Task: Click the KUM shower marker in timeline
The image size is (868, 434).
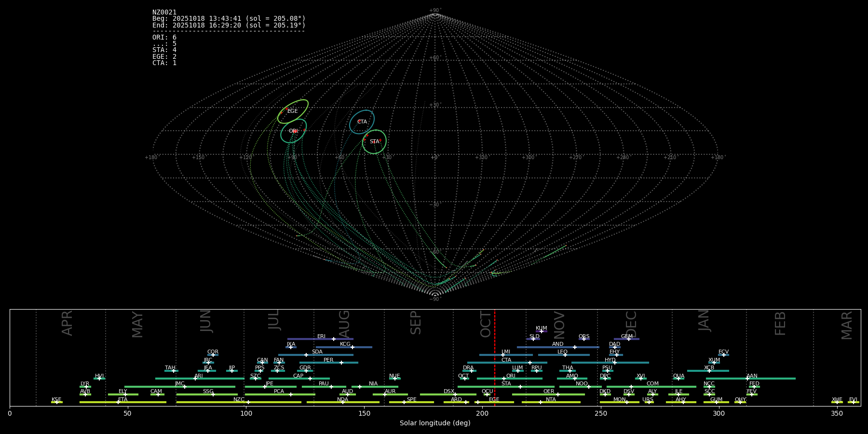Action: click(541, 331)
